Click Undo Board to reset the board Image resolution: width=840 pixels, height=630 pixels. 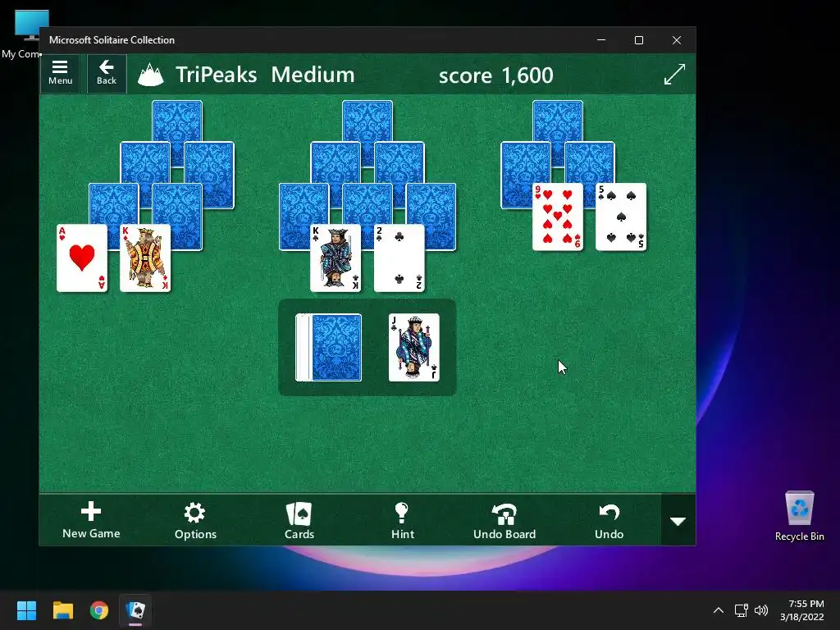click(x=504, y=520)
